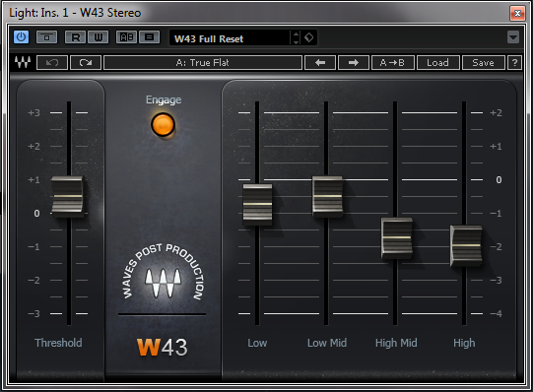This screenshot has width=533, height=392.
Task: Open the W43 Full Reset preset field
Action: 230,38
